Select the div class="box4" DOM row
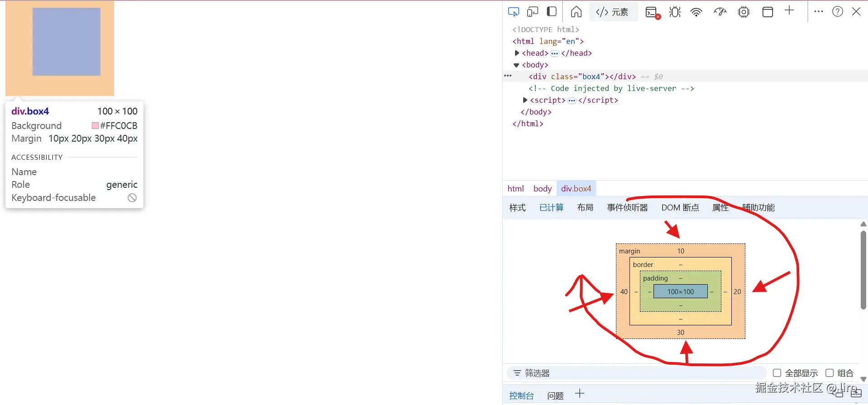This screenshot has height=405, width=868. click(685, 76)
